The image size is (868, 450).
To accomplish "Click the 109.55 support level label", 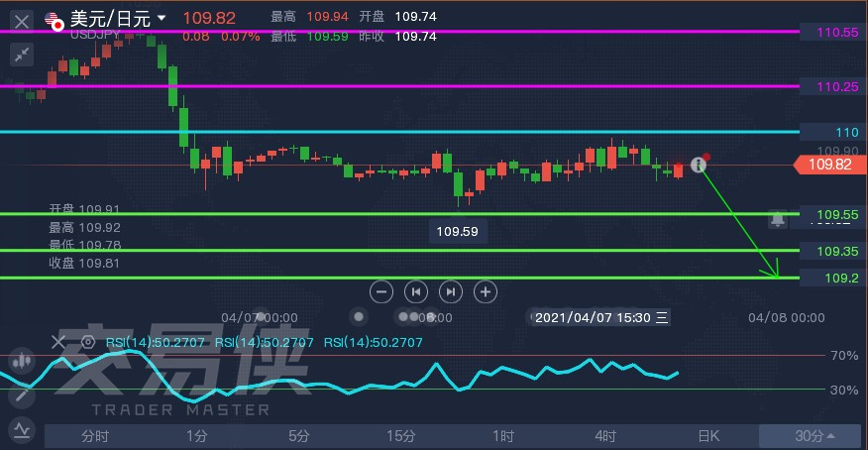I will coord(833,214).
